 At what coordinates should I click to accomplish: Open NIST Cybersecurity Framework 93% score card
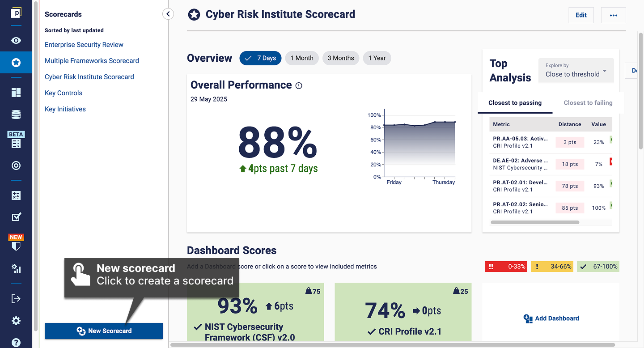click(255, 312)
